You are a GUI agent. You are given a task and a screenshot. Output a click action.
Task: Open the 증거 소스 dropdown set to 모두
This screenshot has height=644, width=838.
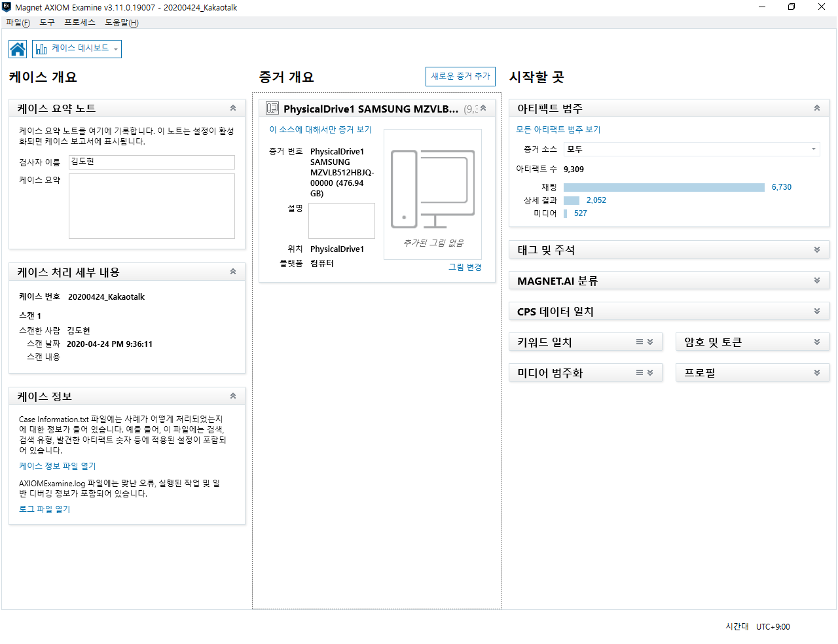tap(692, 149)
